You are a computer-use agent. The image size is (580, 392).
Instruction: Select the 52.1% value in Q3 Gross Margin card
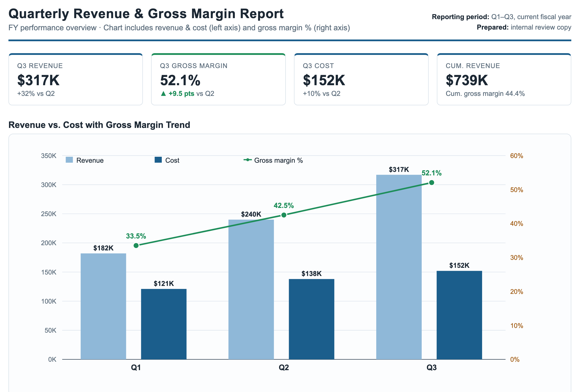[x=180, y=80]
